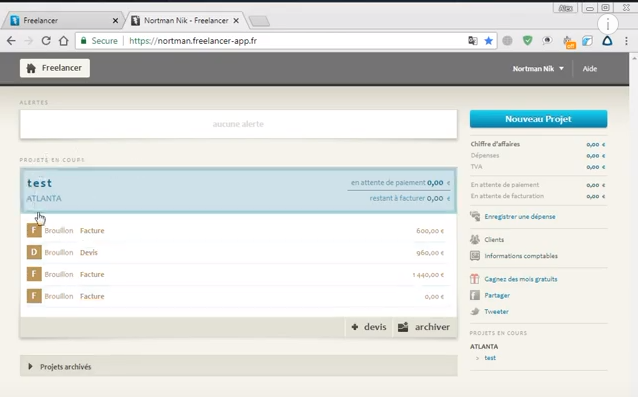Open the Aide help menu

pos(590,69)
